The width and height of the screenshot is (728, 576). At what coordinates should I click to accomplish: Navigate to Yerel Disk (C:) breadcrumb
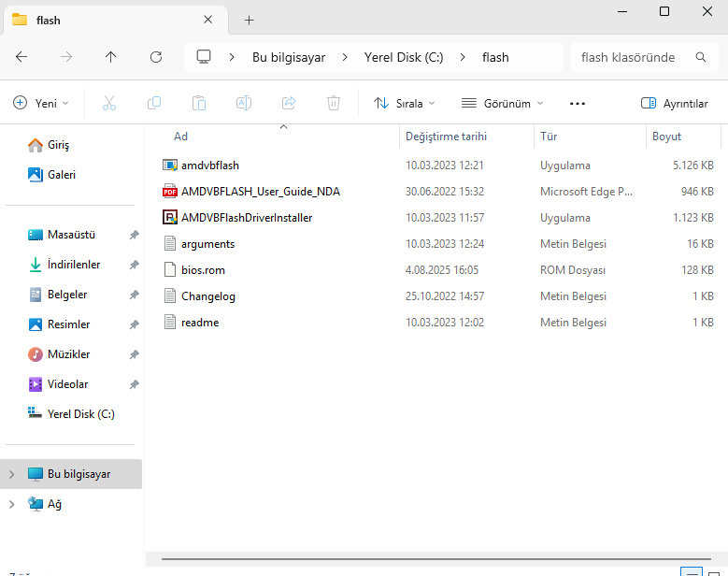(x=404, y=57)
